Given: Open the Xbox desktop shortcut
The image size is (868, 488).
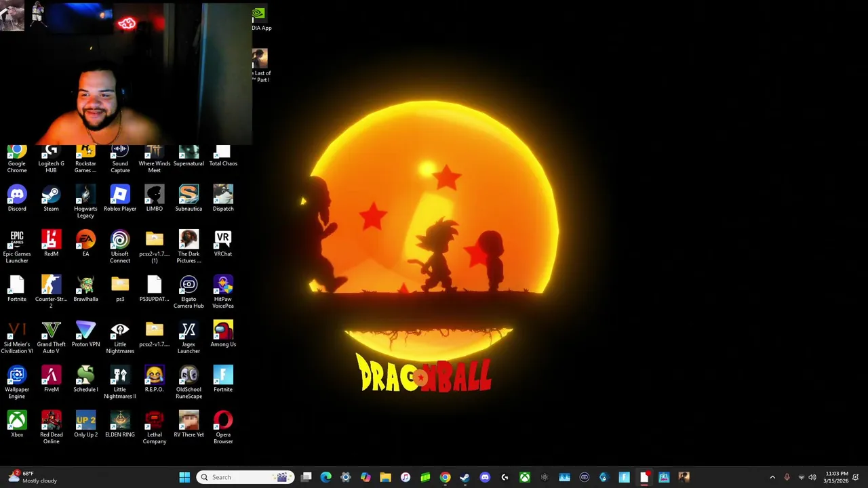Looking at the screenshot, I should 17,424.
